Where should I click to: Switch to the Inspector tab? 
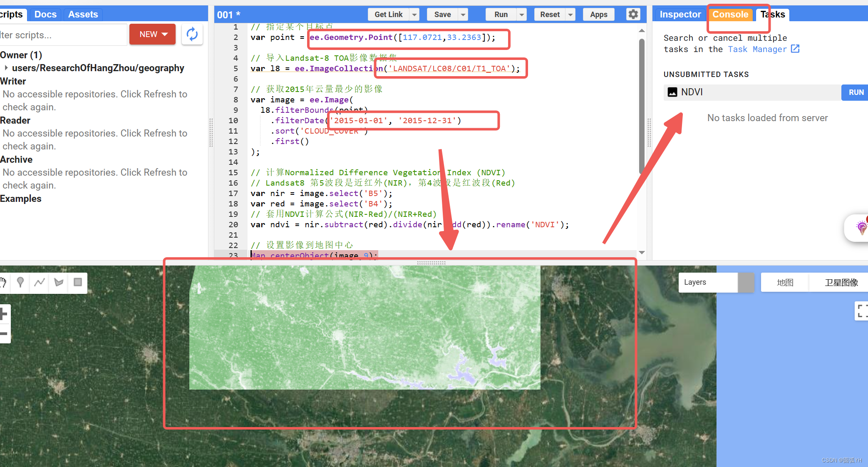point(680,15)
